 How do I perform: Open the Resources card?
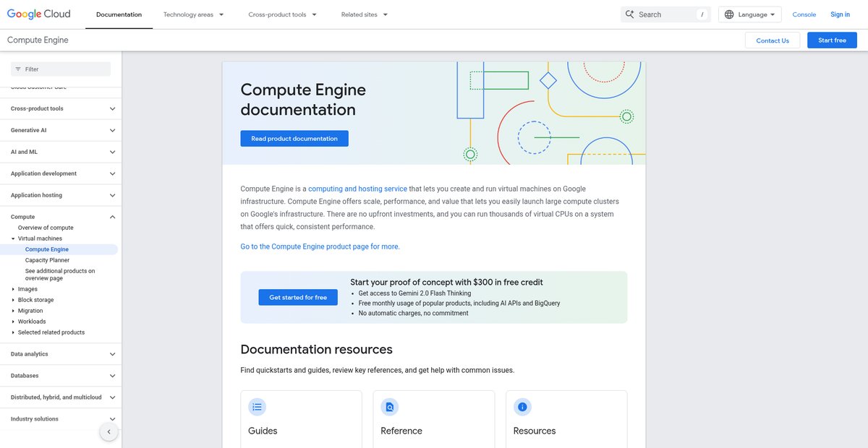pos(566,419)
